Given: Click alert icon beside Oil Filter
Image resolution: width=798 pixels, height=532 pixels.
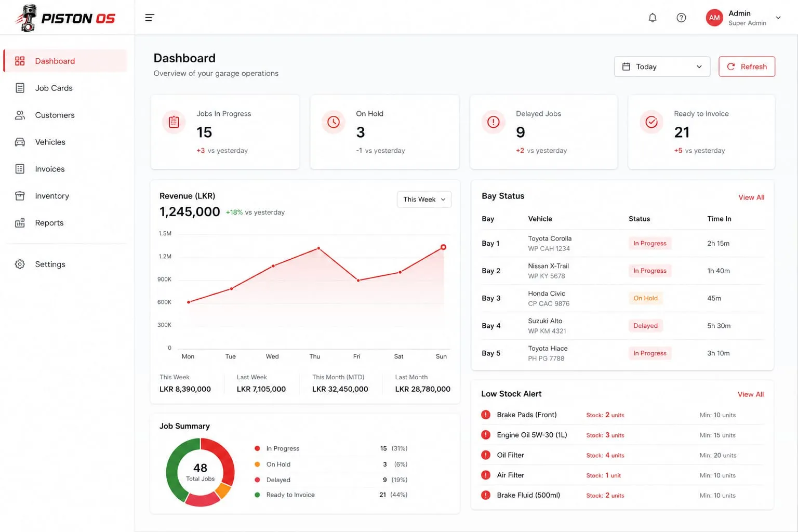Looking at the screenshot, I should (486, 455).
